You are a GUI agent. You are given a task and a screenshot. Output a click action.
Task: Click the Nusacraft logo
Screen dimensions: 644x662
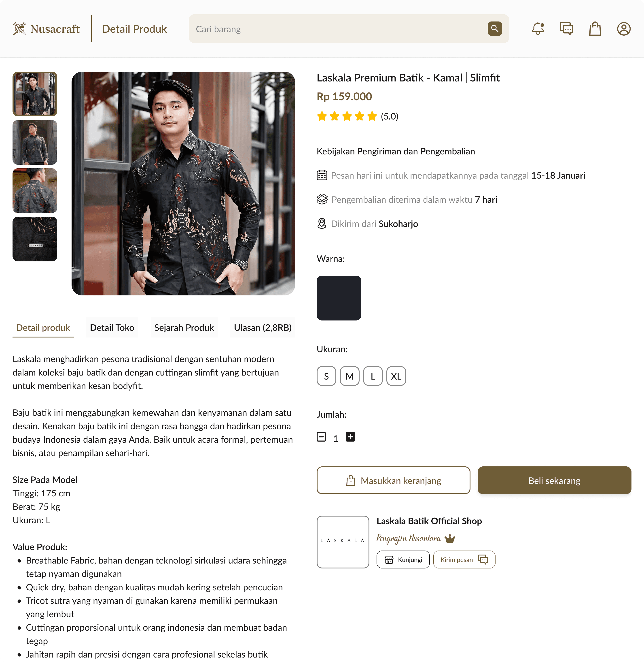coord(46,29)
